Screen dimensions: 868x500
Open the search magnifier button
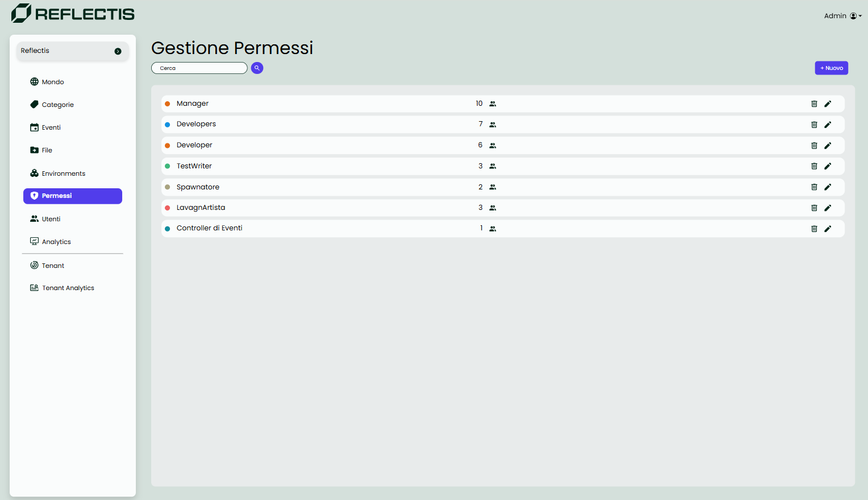(257, 68)
